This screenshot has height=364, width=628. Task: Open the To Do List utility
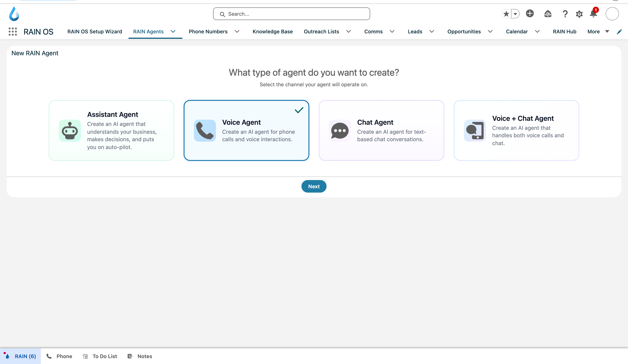click(x=100, y=356)
